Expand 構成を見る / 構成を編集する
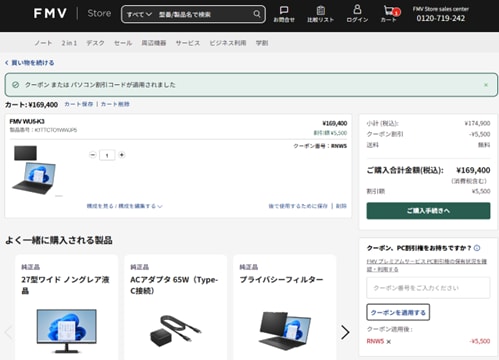This screenshot has height=360, width=499. pyautogui.click(x=124, y=206)
